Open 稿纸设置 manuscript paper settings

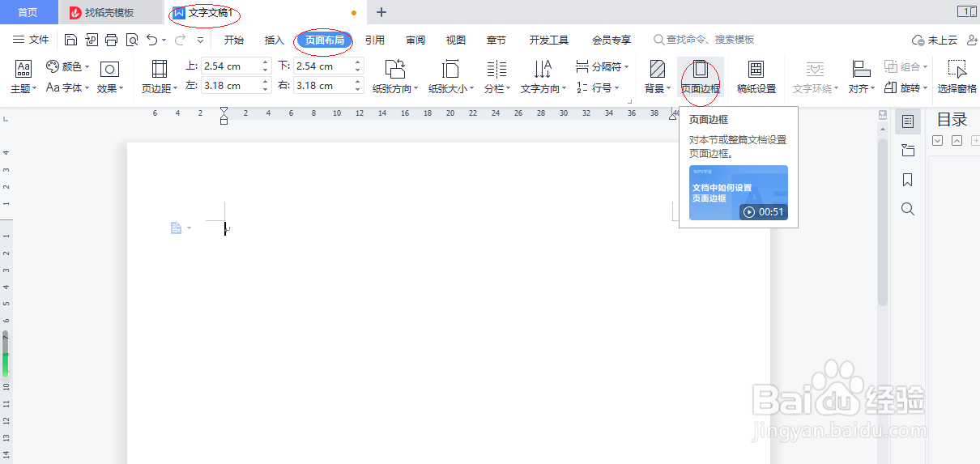(756, 78)
